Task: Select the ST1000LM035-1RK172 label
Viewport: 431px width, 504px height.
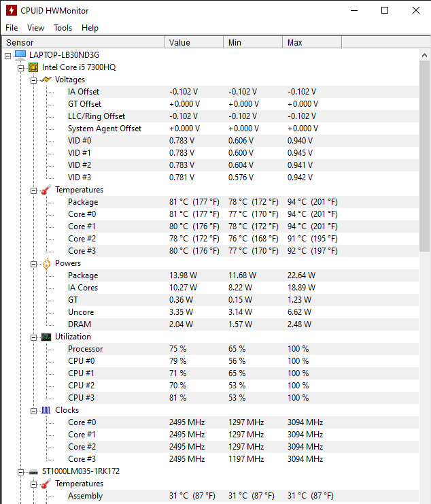Action: pyautogui.click(x=81, y=471)
